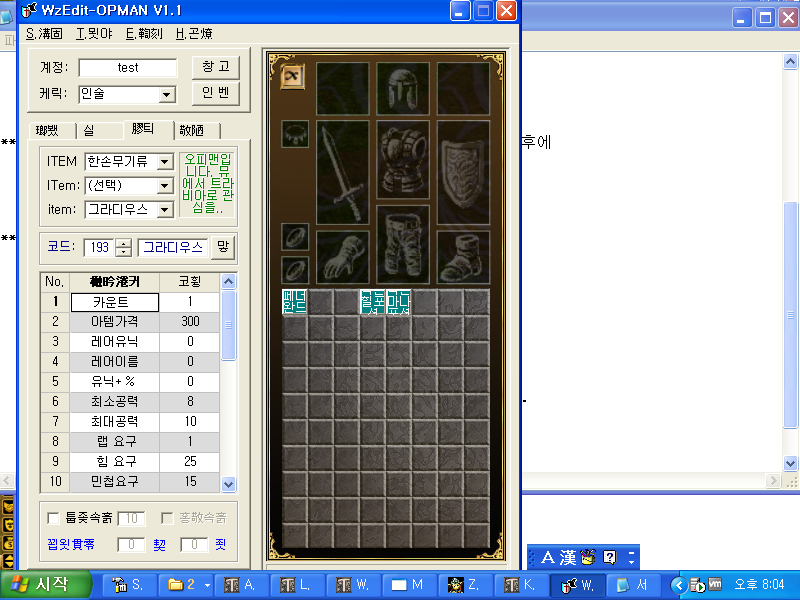Click the code number field 193

pos(100,247)
